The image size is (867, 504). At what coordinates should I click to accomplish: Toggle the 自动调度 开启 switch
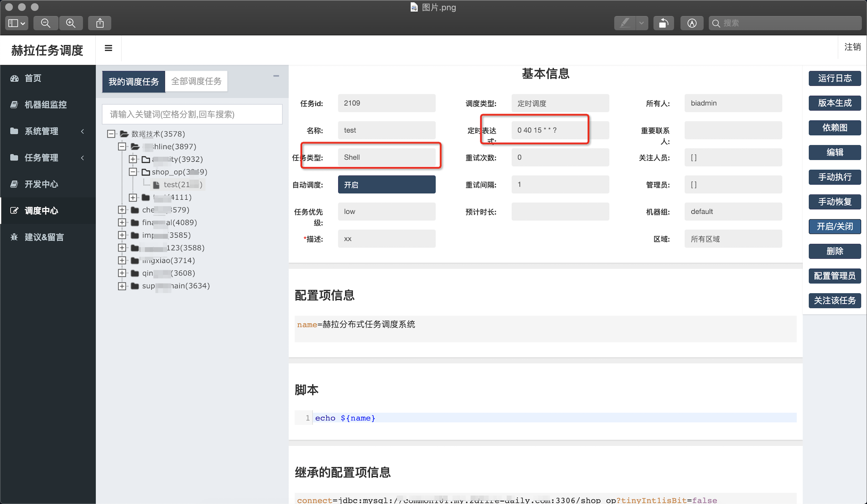[386, 184]
